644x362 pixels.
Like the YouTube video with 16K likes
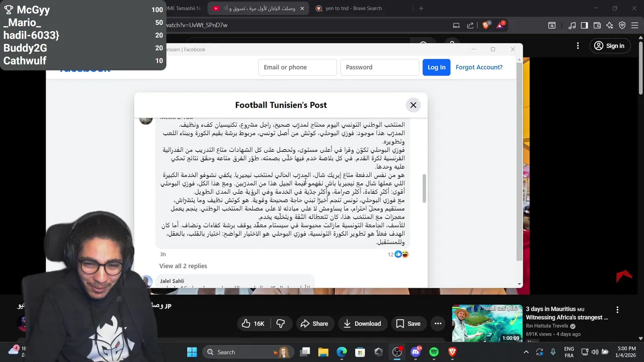253,324
